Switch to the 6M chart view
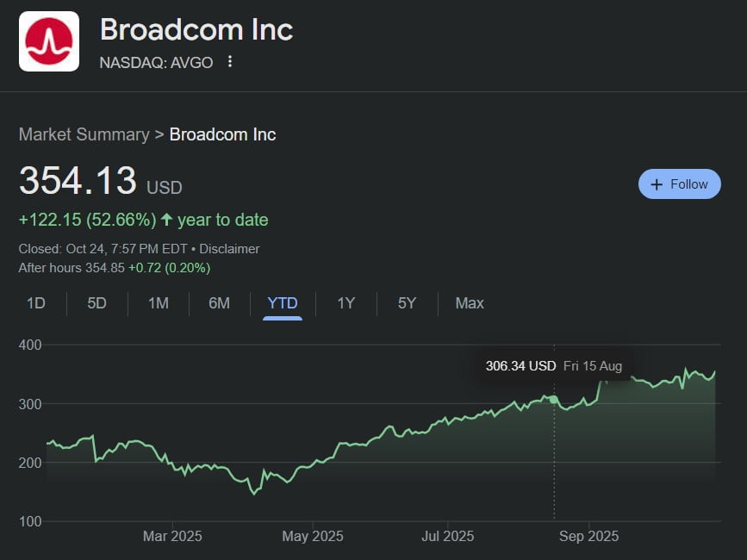 pos(219,303)
